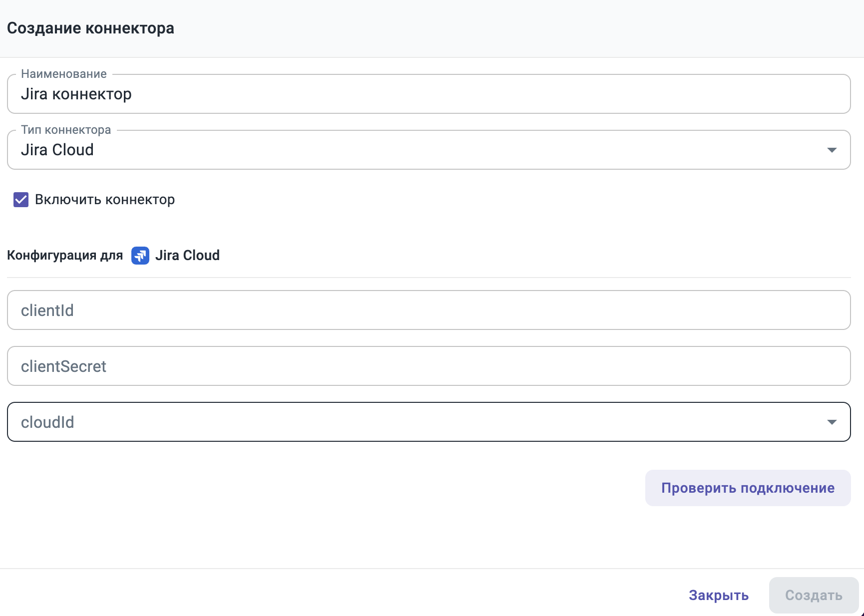
Task: Expand the Тип коннектора dropdown arrow
Action: pos(832,150)
